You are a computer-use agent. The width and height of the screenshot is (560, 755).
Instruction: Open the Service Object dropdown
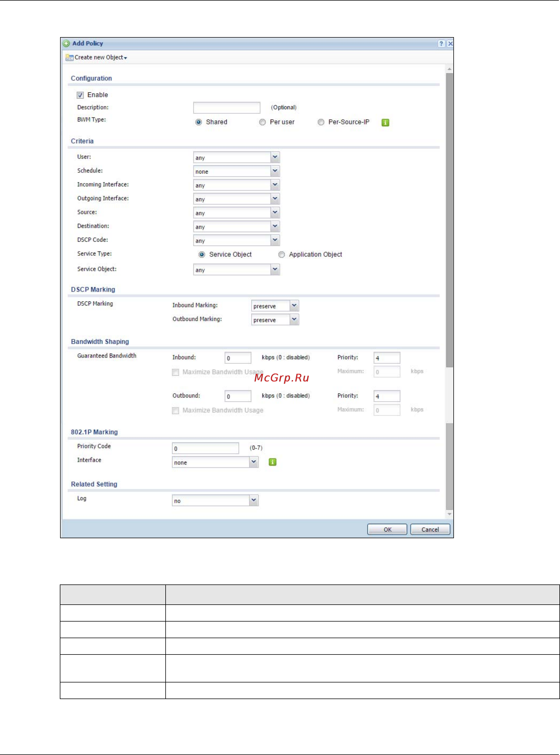[237, 270]
